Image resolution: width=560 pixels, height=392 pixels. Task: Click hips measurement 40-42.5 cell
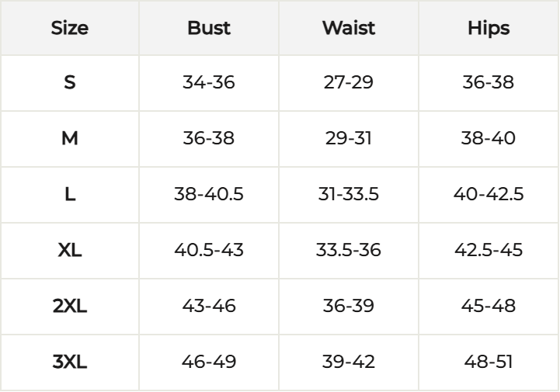point(489,194)
